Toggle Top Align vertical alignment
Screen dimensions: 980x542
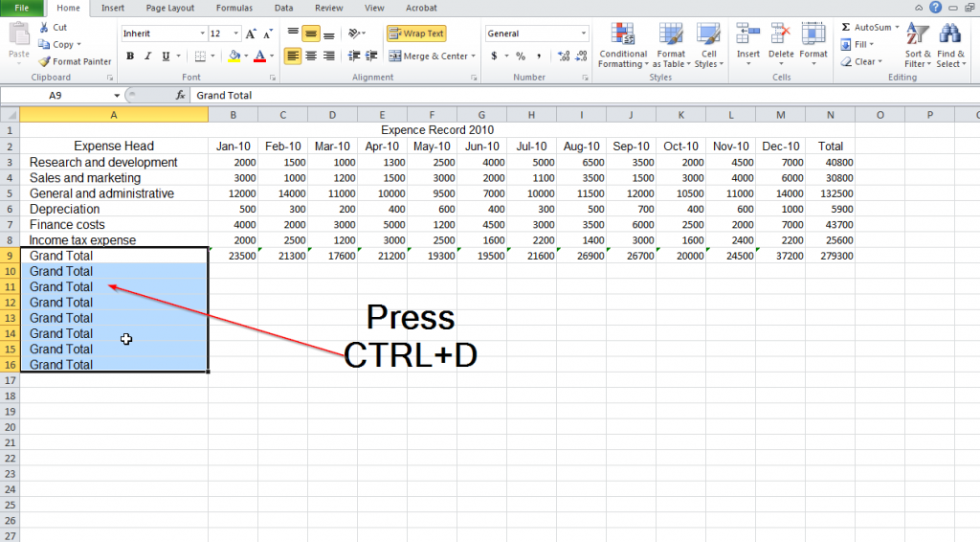293,34
